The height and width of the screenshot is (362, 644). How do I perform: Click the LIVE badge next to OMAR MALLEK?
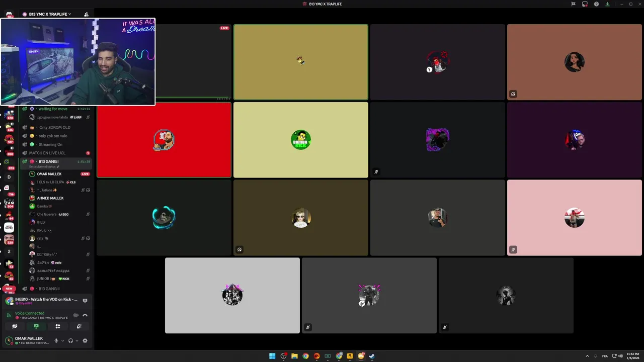click(x=85, y=174)
